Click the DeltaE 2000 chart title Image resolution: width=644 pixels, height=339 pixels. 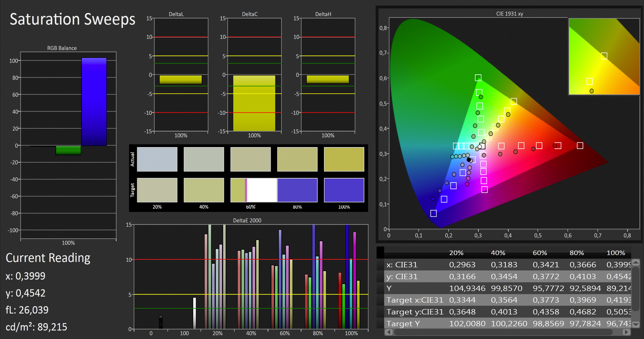click(x=247, y=220)
